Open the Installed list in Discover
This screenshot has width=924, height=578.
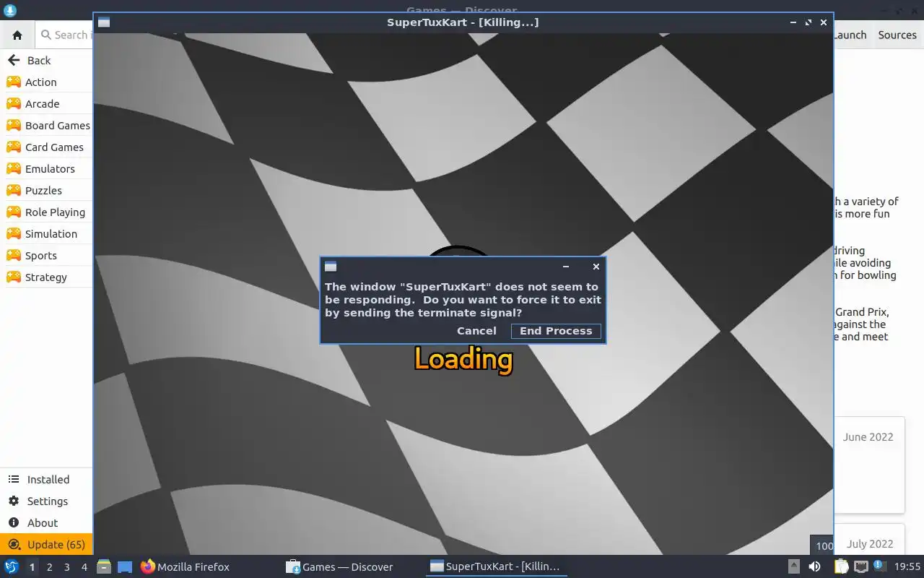point(46,480)
